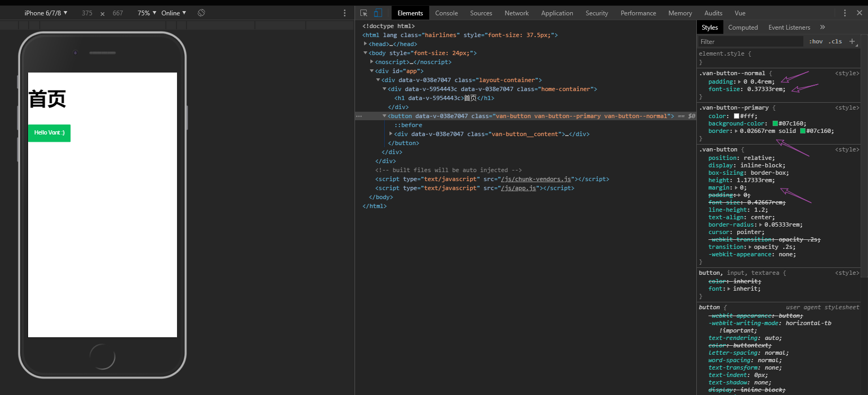Click the new style rule plus icon
The image size is (868, 395).
click(852, 41)
